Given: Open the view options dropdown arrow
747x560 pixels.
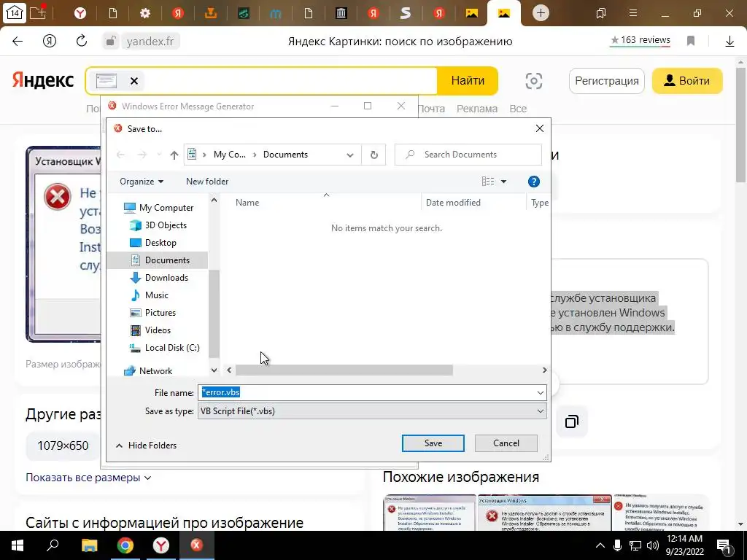Looking at the screenshot, I should click(x=503, y=182).
